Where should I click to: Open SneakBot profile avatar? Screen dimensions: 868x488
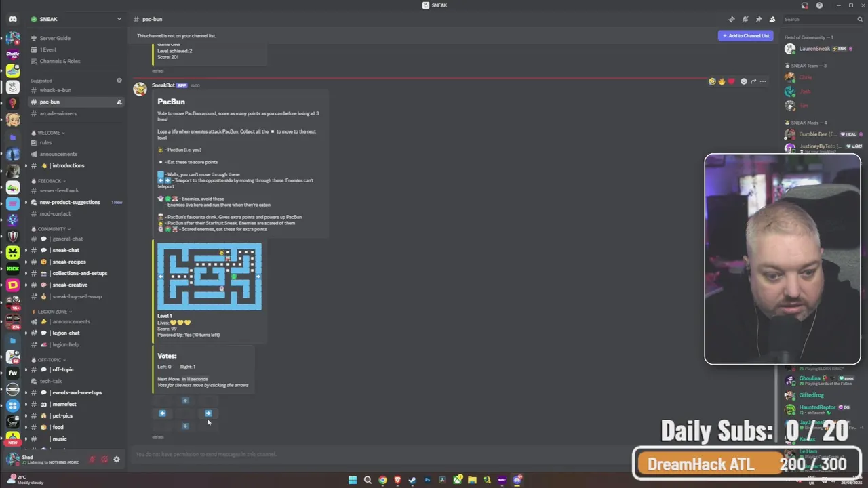click(140, 89)
